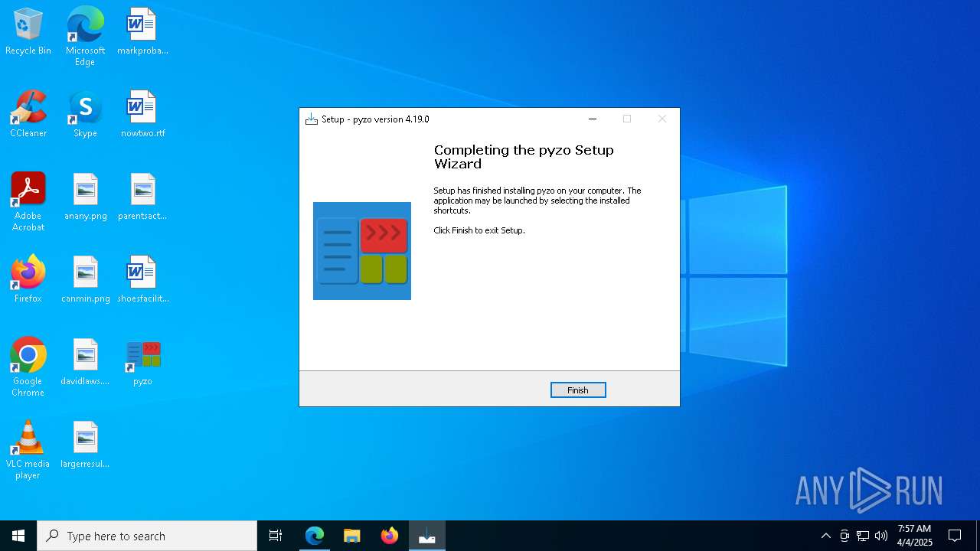
Task: Click the 'Click Finish to exit Setup.' text
Action: tap(479, 230)
